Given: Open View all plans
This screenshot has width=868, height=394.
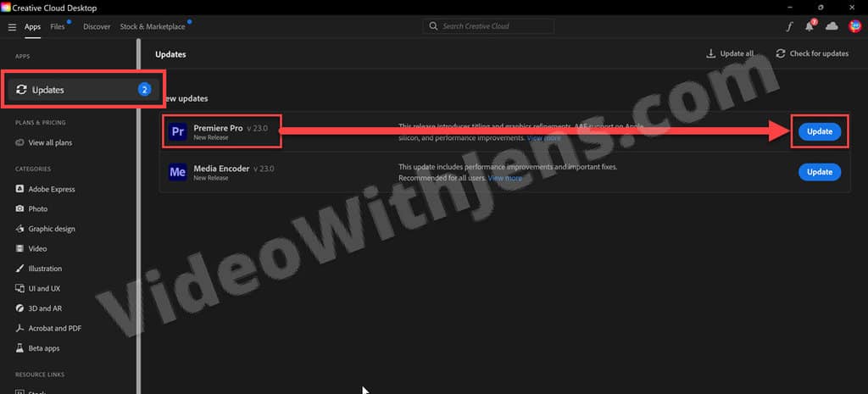Looking at the screenshot, I should (x=50, y=142).
